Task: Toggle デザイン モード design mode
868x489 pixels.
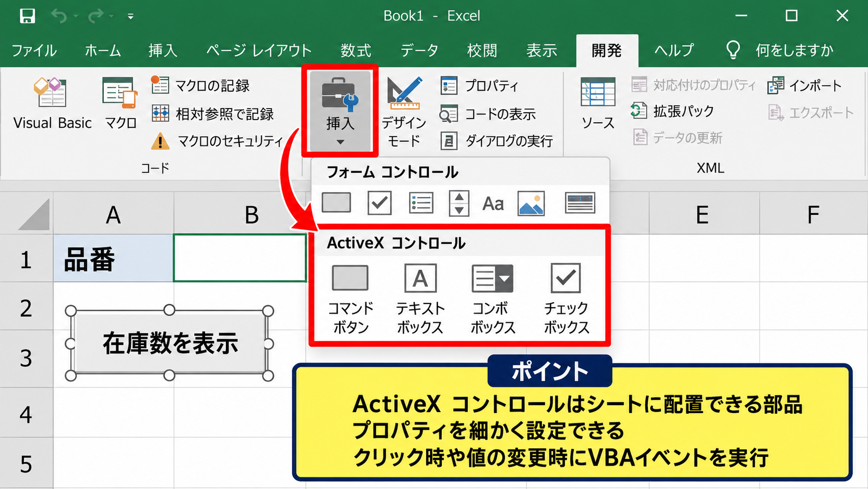Action: tap(404, 112)
